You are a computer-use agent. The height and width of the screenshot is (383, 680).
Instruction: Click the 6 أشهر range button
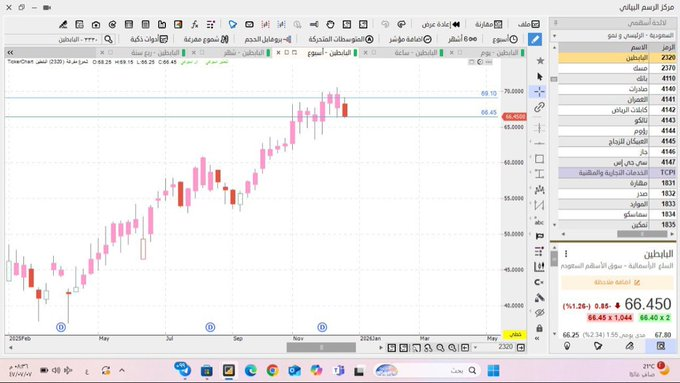(x=462, y=39)
